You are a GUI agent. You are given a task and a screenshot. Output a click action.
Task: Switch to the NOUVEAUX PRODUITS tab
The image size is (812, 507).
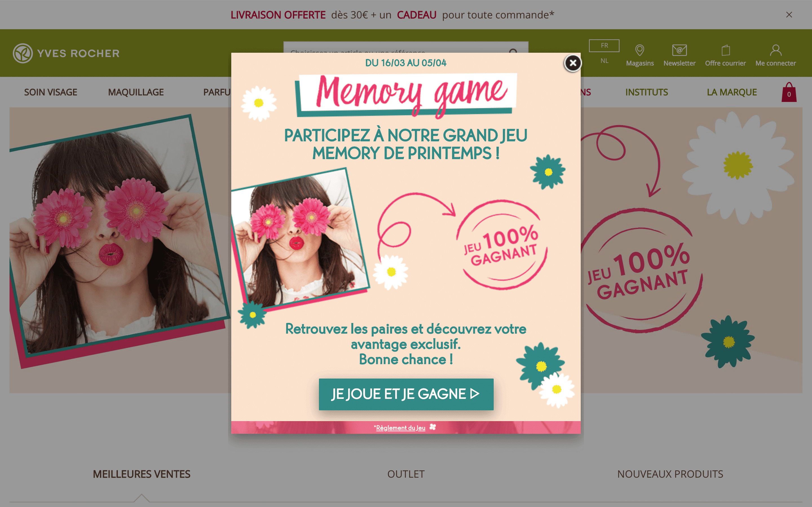670,474
